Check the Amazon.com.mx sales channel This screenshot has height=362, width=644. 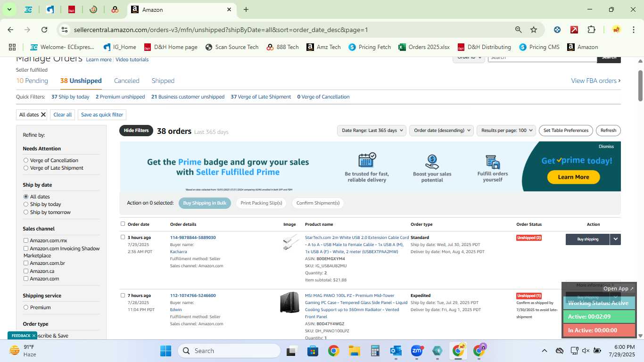coord(26,240)
